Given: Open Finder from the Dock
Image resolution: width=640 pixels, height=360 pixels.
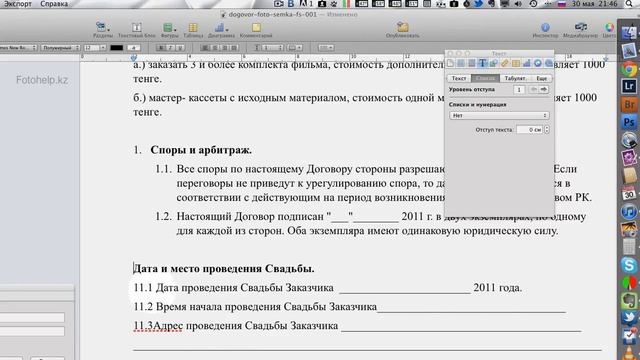Looking at the screenshot, I should [629, 33].
